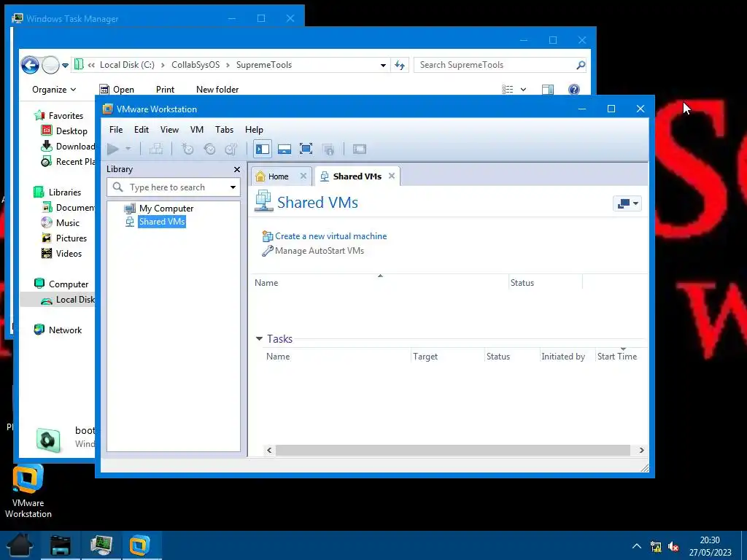Click the Revert to Snapshot toolbar icon

tap(209, 149)
